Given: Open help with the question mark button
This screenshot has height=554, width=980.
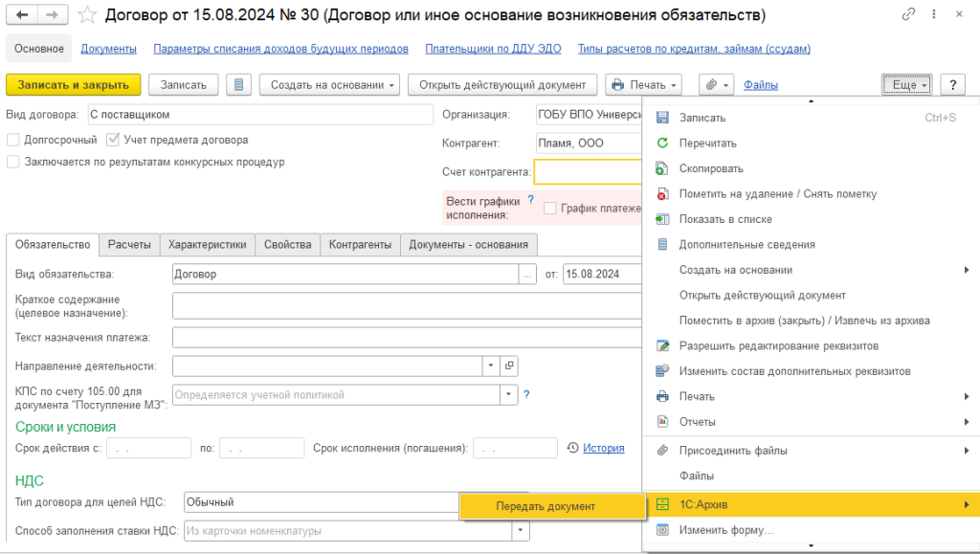Looking at the screenshot, I should point(953,85).
